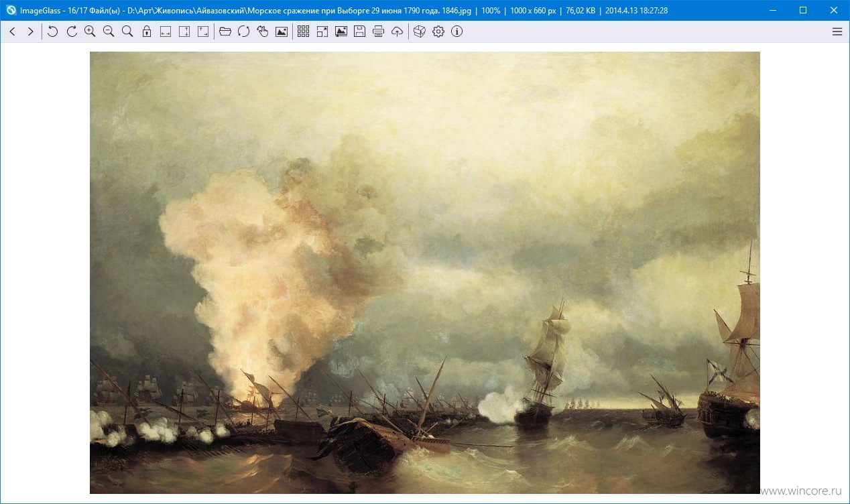The width and height of the screenshot is (850, 504).
Task: Go to the next image
Action: click(x=30, y=31)
